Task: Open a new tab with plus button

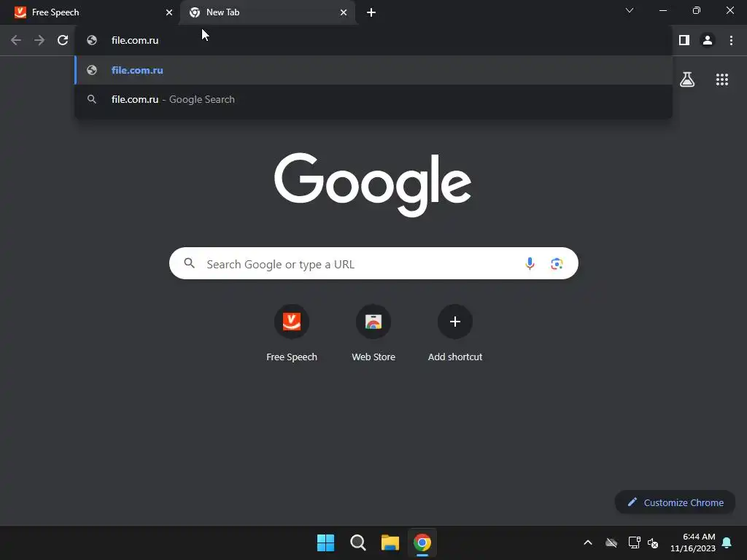Action: [371, 12]
